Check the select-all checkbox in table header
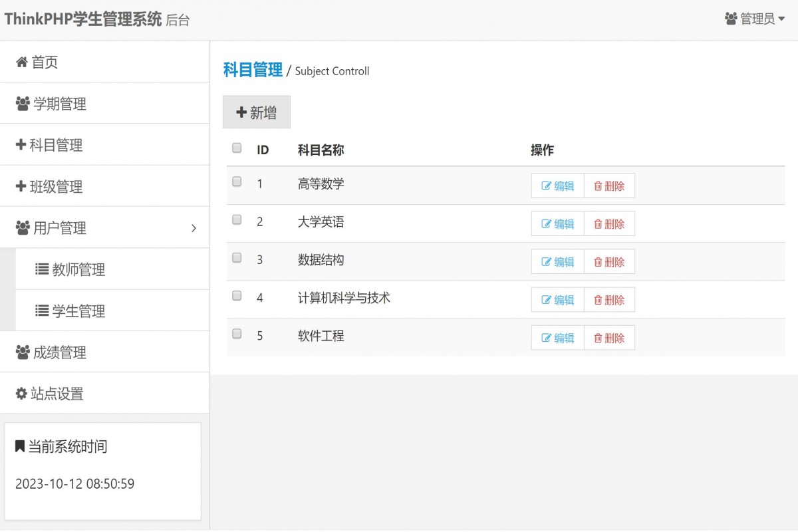 pos(236,148)
